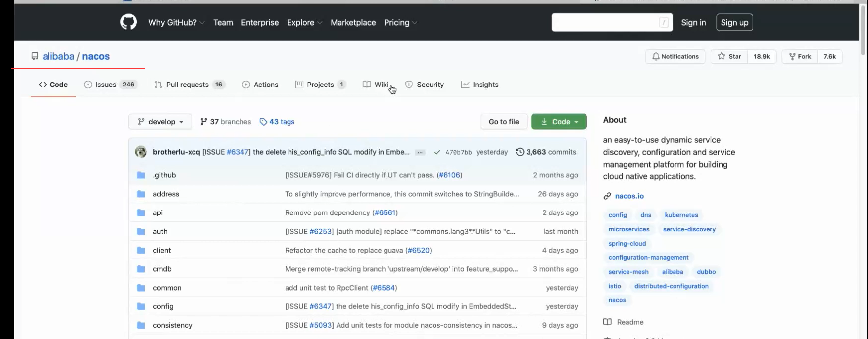
Task: Switch to the Issues tab
Action: pyautogui.click(x=110, y=85)
